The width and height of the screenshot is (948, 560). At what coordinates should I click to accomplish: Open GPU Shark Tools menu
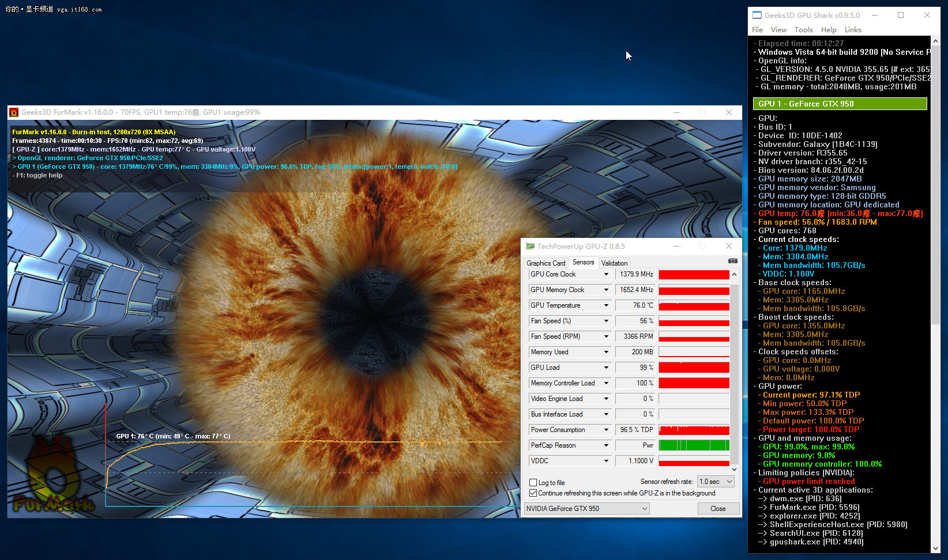803,30
